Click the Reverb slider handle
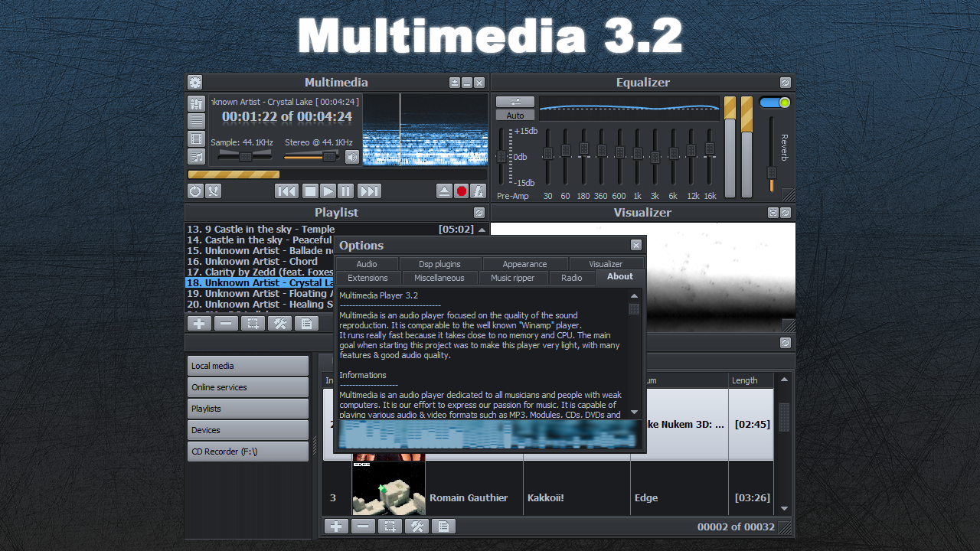This screenshot has width=980, height=551. tap(772, 173)
